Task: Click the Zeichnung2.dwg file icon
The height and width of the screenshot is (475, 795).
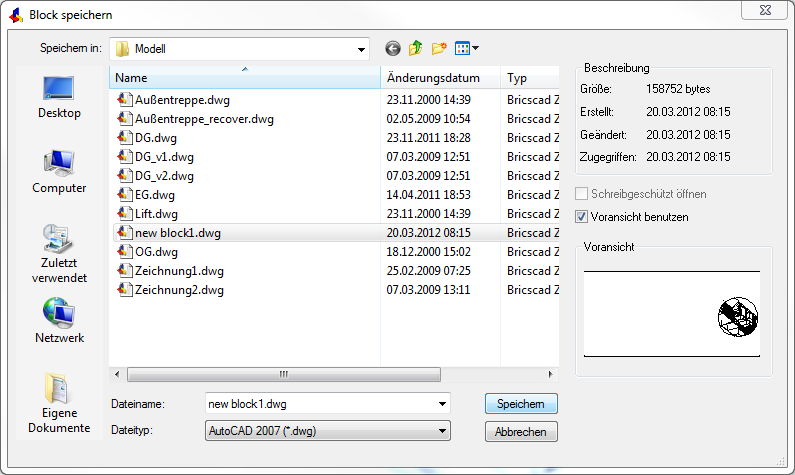Action: (125, 290)
